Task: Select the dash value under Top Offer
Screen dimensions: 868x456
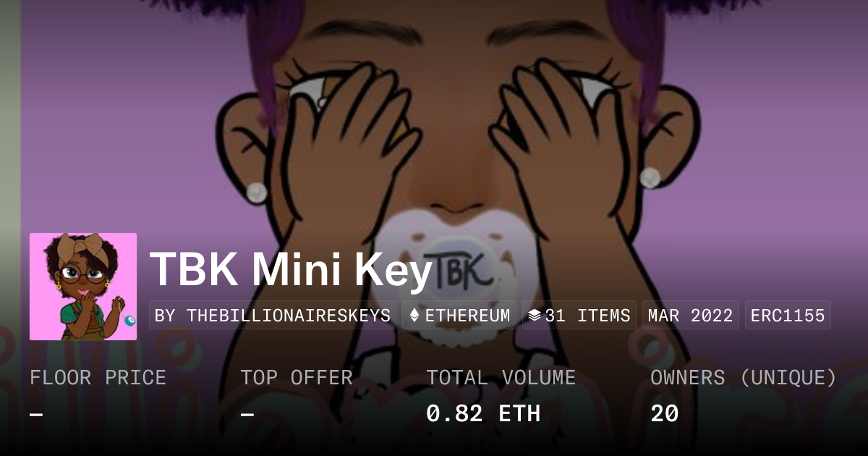Action: tap(247, 414)
